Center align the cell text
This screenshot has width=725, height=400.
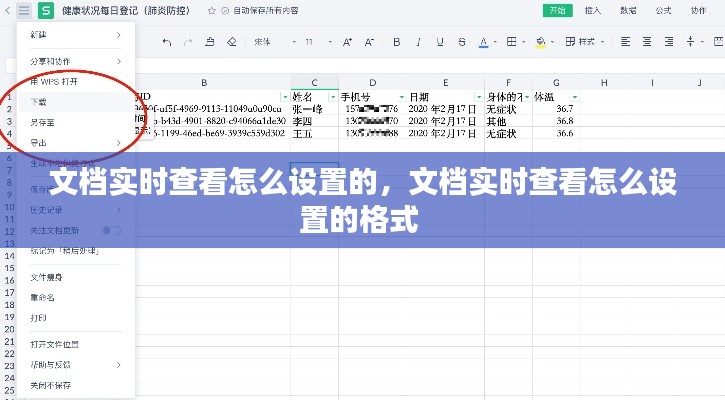[647, 42]
